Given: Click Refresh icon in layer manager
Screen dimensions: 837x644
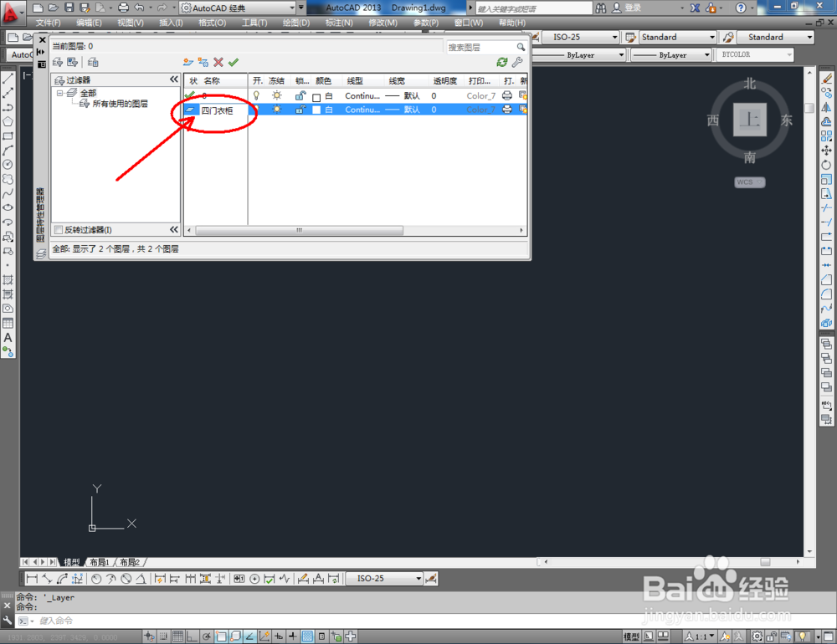Looking at the screenshot, I should tap(501, 63).
